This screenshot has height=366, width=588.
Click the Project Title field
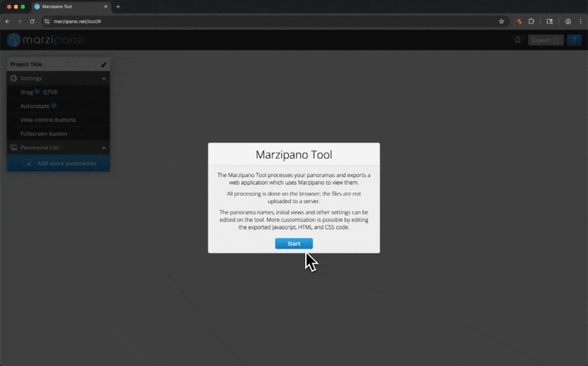click(x=58, y=64)
